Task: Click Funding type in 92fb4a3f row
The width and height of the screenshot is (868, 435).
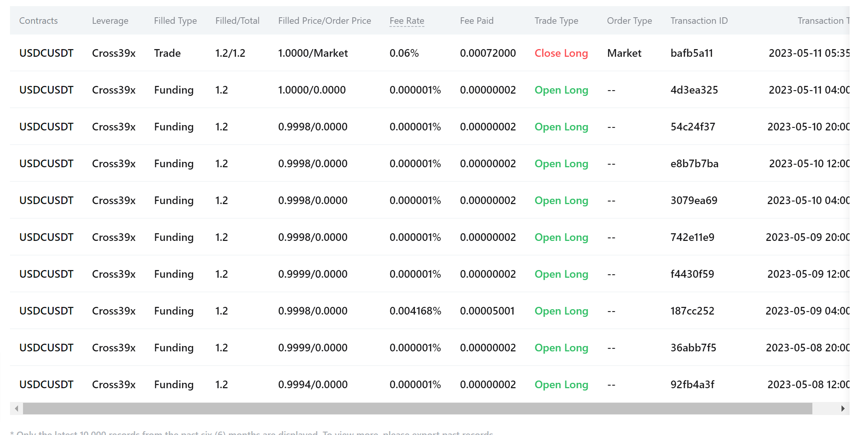Action: coord(173,384)
